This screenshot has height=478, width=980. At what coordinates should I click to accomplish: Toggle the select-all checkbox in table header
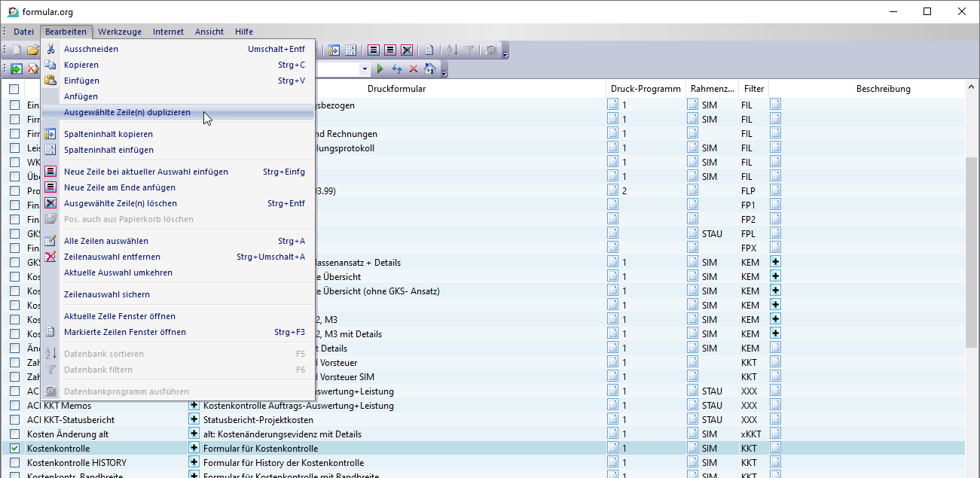(14, 89)
